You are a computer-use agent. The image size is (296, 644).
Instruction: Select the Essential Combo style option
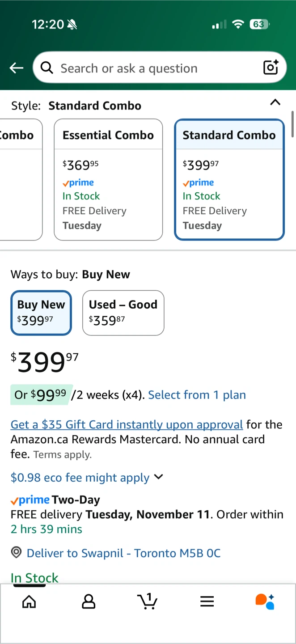point(108,179)
